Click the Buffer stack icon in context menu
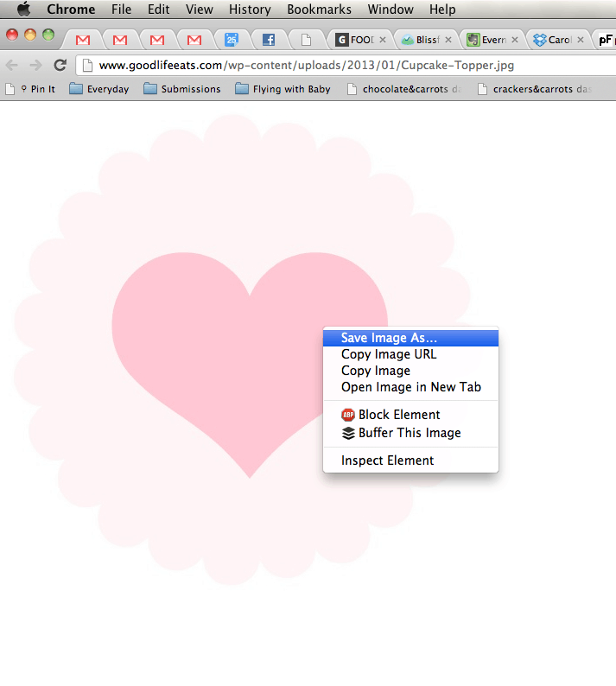 click(x=348, y=433)
